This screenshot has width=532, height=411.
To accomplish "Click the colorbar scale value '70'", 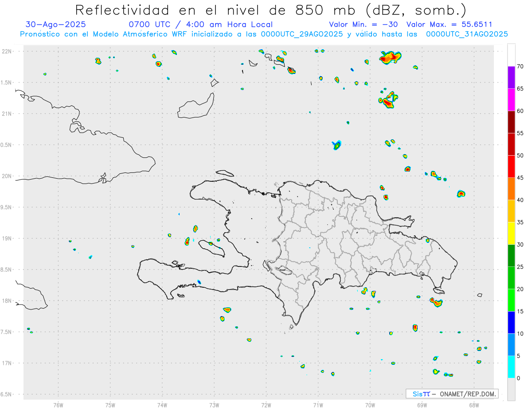I will pyautogui.click(x=520, y=67).
